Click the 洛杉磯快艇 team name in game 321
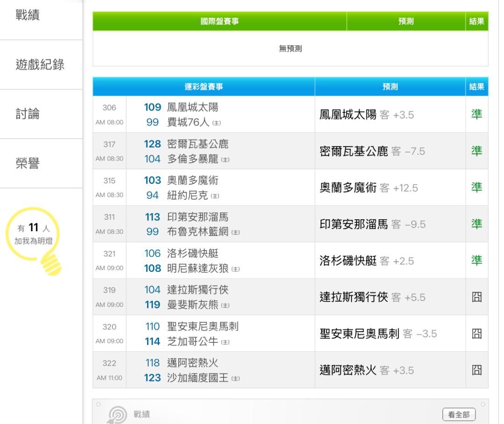 [193, 253]
